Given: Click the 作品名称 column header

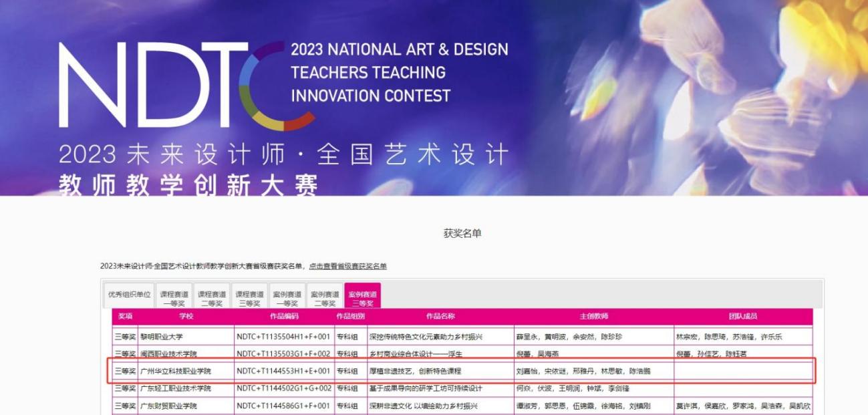Looking at the screenshot, I should click(x=440, y=316).
